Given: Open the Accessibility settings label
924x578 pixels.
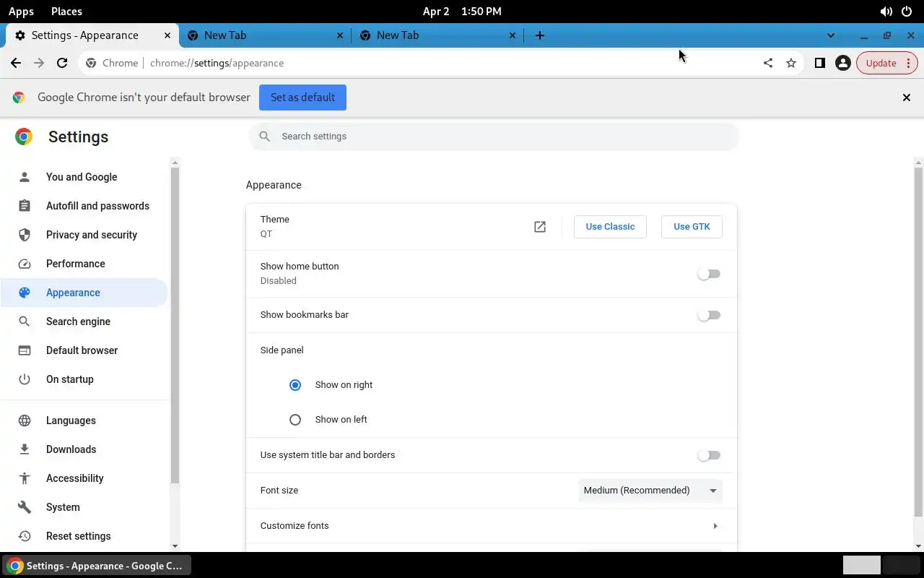Looking at the screenshot, I should point(75,478).
